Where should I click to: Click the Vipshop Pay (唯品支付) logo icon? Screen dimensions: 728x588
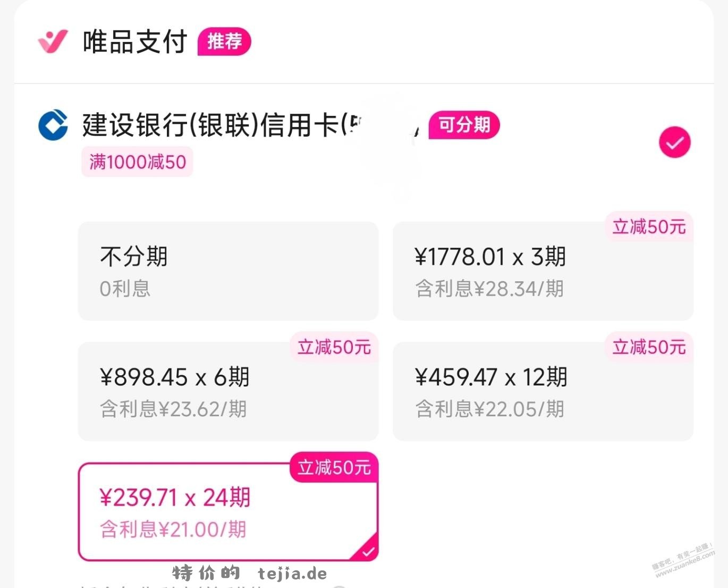tap(53, 41)
